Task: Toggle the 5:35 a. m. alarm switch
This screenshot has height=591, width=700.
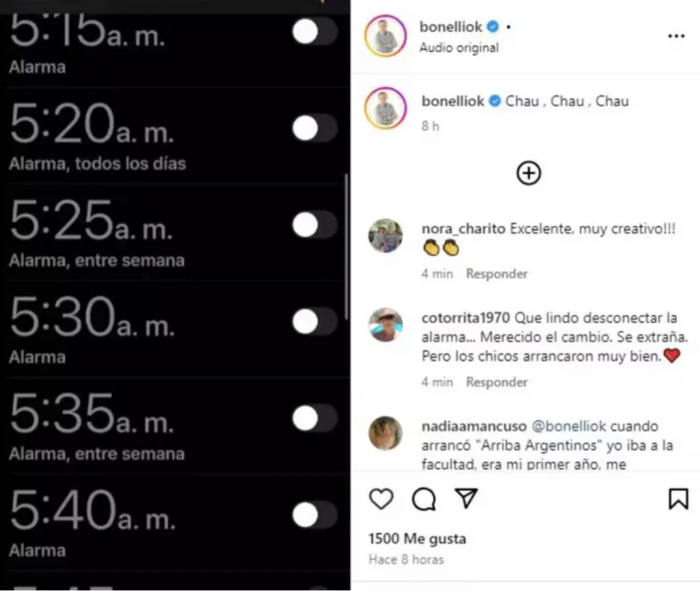Action: coord(314,418)
